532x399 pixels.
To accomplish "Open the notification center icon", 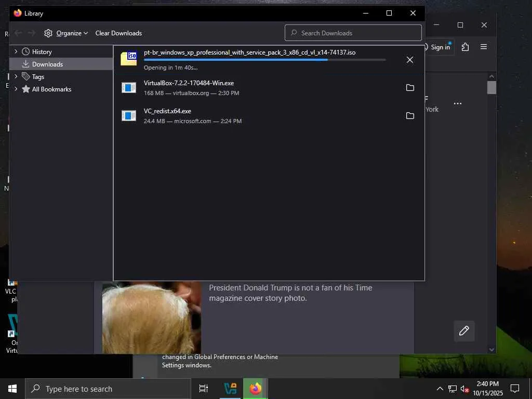I will [x=515, y=389].
